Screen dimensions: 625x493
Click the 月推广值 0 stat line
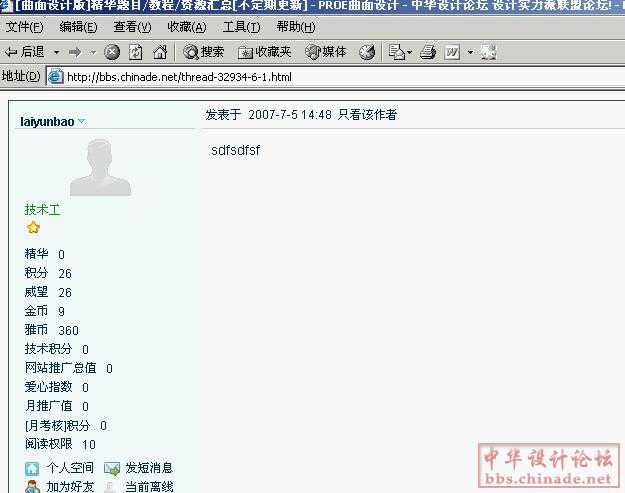[x=57, y=406]
